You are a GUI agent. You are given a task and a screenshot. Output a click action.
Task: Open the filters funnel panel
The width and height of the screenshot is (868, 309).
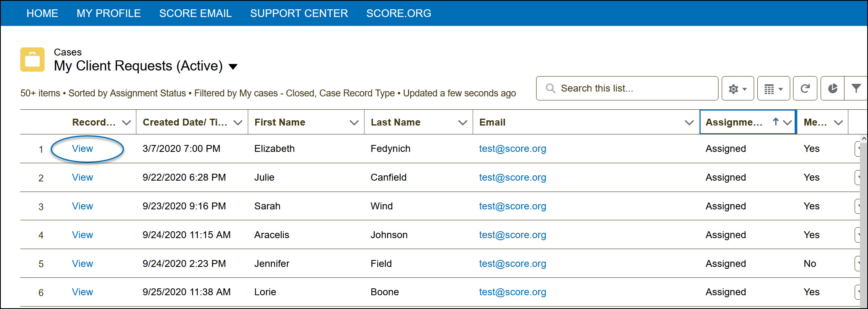click(x=856, y=89)
